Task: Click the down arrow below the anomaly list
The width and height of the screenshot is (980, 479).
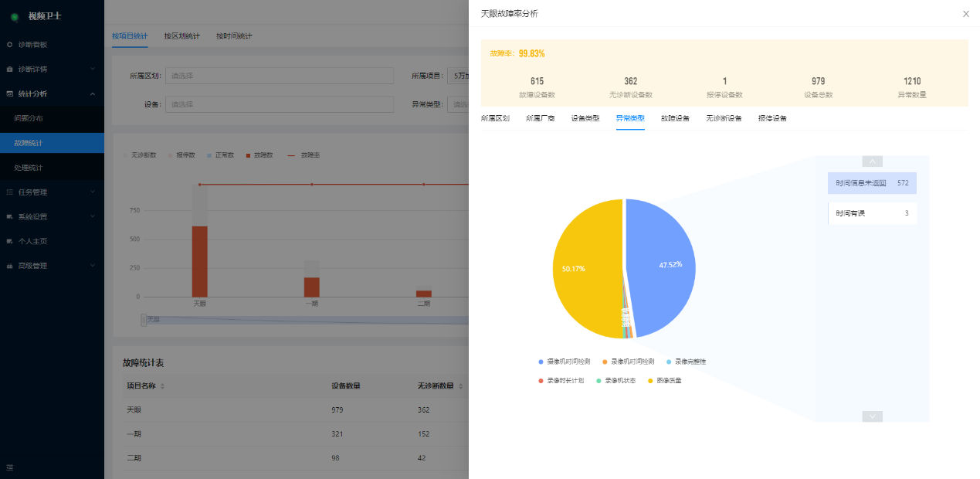Action: coord(872,416)
